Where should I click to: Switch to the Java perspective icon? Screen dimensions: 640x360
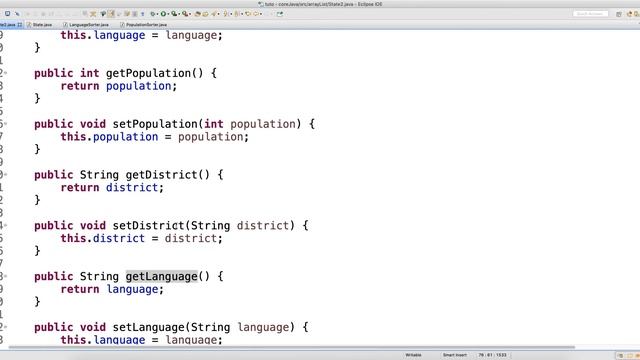pos(629,14)
